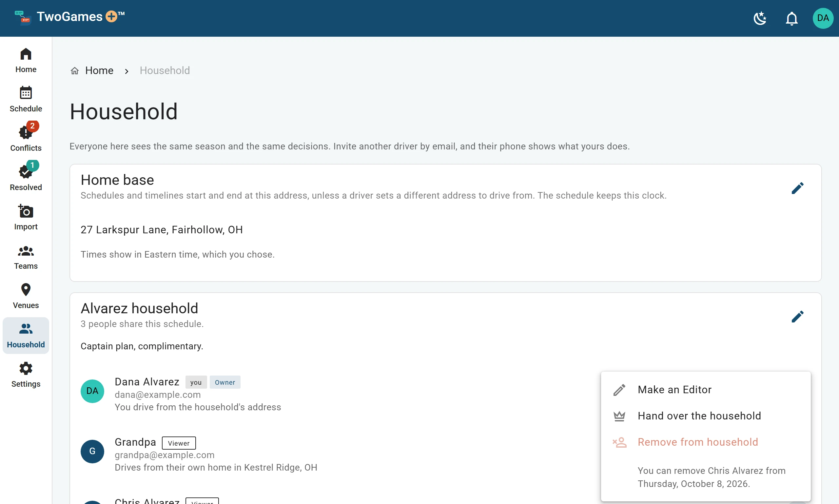Edit the Alvarez household card
This screenshot has width=839, height=504.
click(798, 317)
